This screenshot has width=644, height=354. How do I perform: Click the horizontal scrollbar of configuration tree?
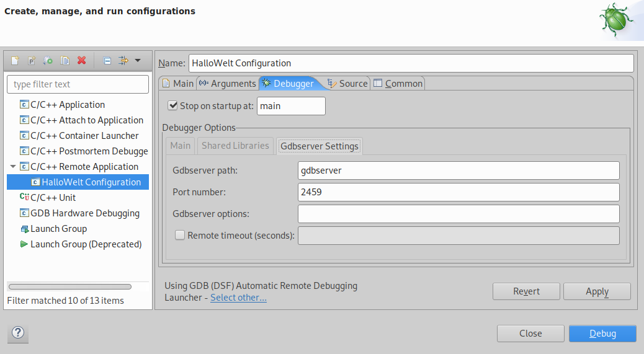point(70,286)
